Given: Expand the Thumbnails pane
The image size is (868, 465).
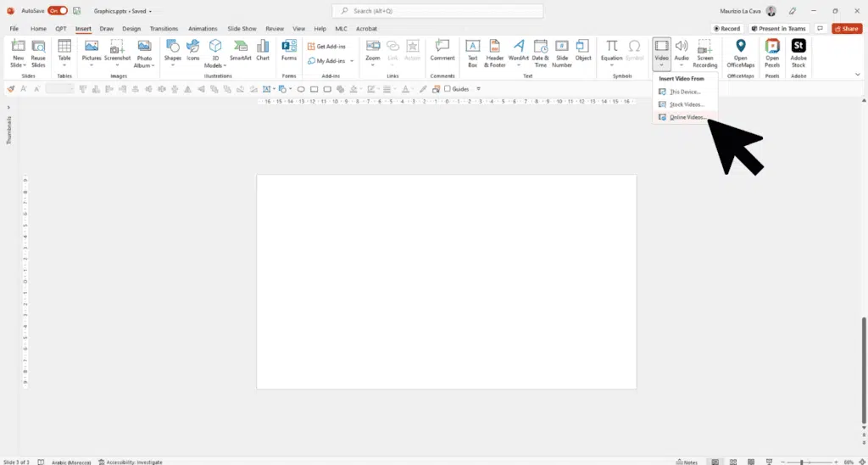Looking at the screenshot, I should (8, 107).
